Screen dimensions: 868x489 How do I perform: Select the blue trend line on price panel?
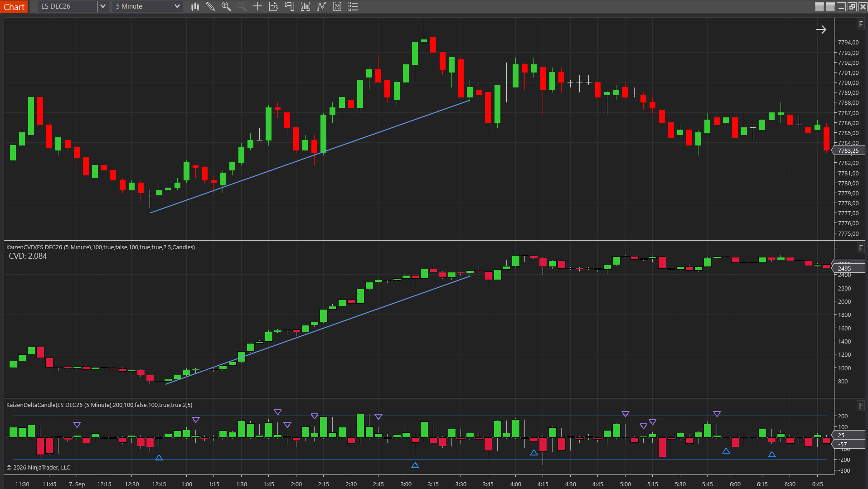tap(310, 156)
